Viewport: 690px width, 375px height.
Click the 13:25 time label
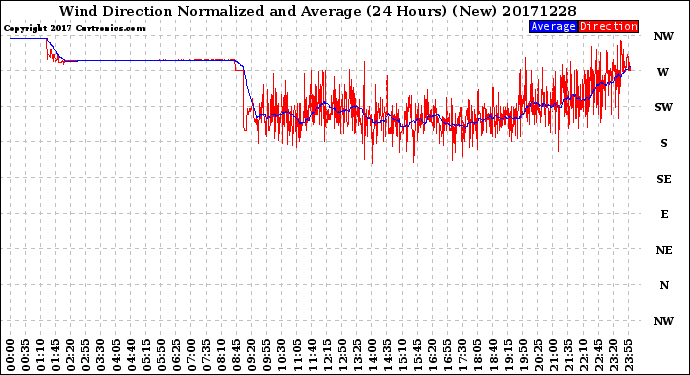(357, 355)
